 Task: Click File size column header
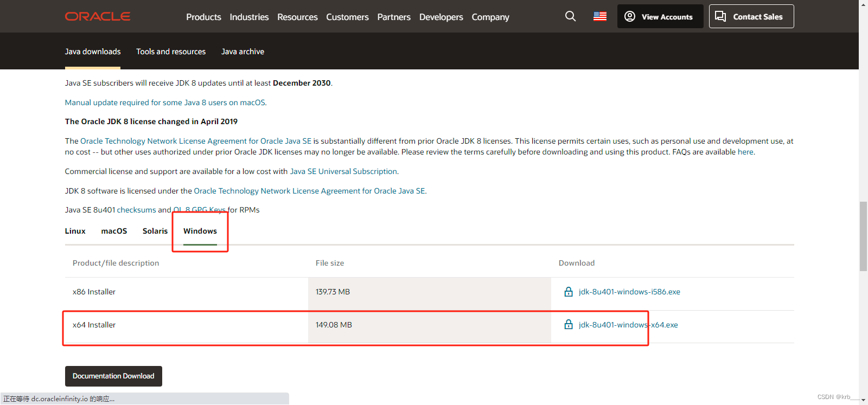point(330,263)
